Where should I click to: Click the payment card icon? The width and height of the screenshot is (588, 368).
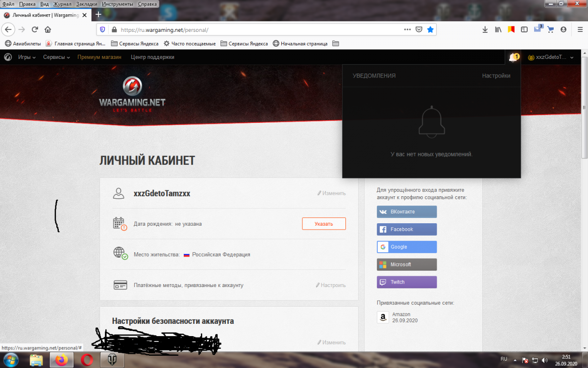pyautogui.click(x=120, y=285)
